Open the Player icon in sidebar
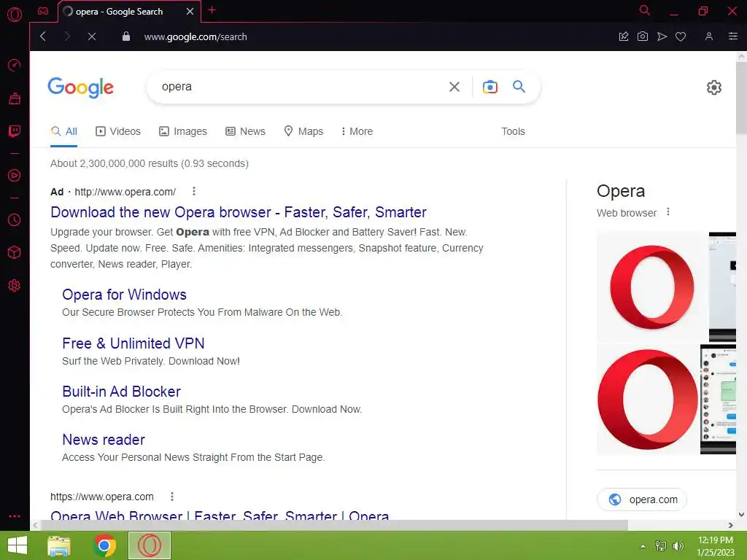747x560 pixels. pyautogui.click(x=15, y=175)
